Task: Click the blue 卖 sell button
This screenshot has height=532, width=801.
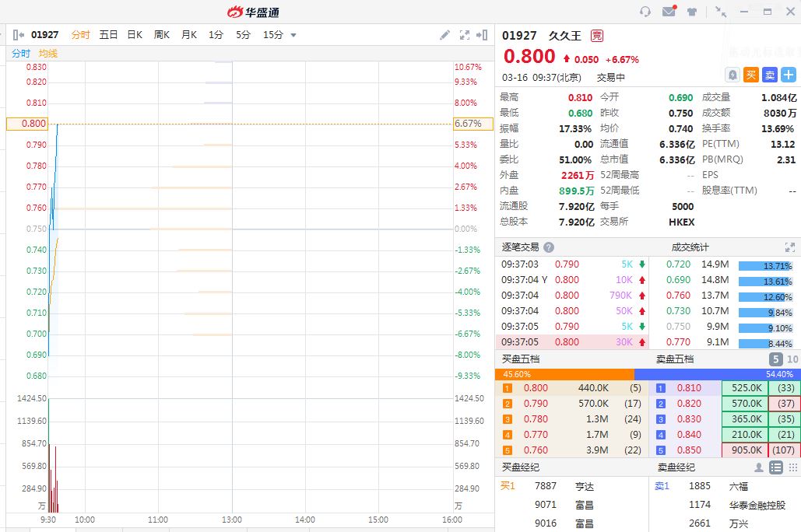Action: click(770, 75)
